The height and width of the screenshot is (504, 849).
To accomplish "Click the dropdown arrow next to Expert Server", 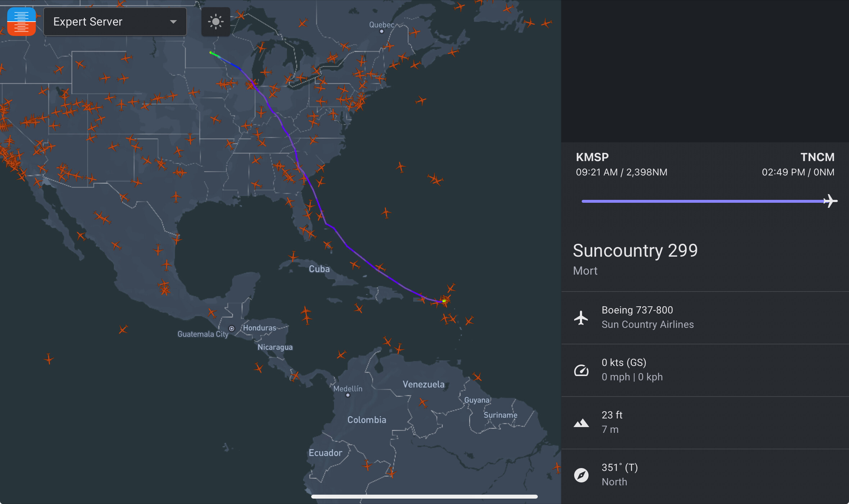I will tap(173, 22).
